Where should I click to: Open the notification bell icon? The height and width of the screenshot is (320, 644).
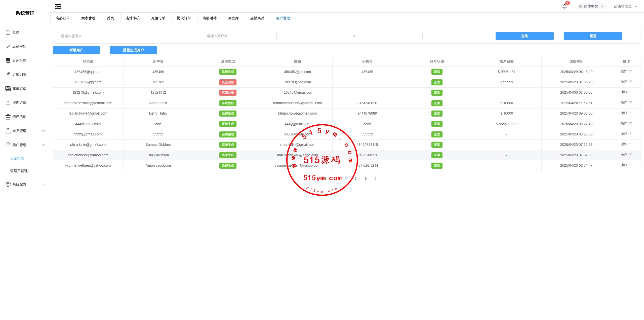point(565,6)
